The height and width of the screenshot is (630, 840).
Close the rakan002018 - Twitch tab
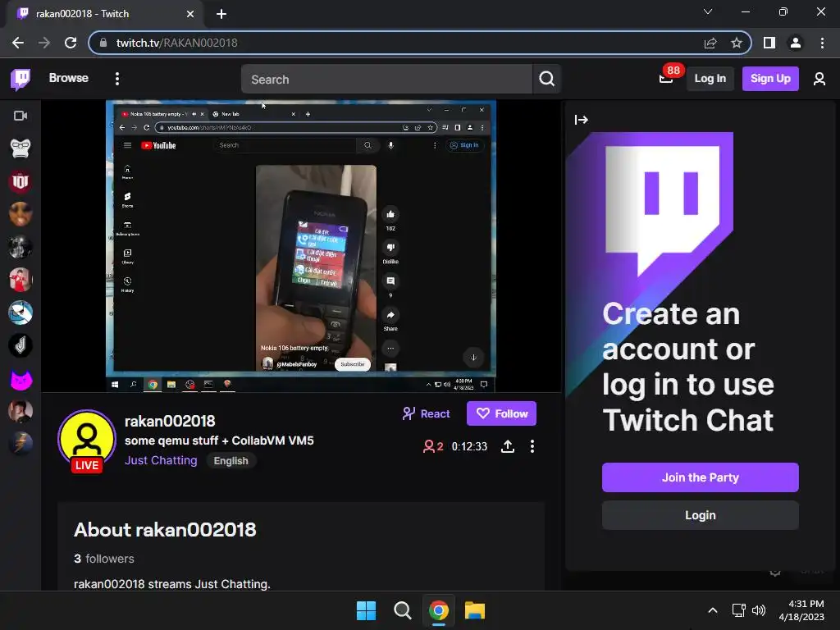190,14
